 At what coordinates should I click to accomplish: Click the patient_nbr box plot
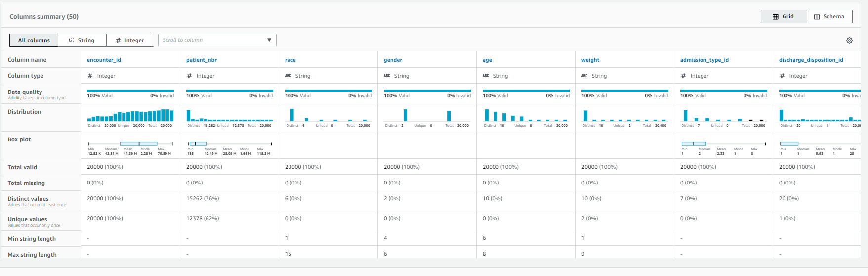click(230, 144)
